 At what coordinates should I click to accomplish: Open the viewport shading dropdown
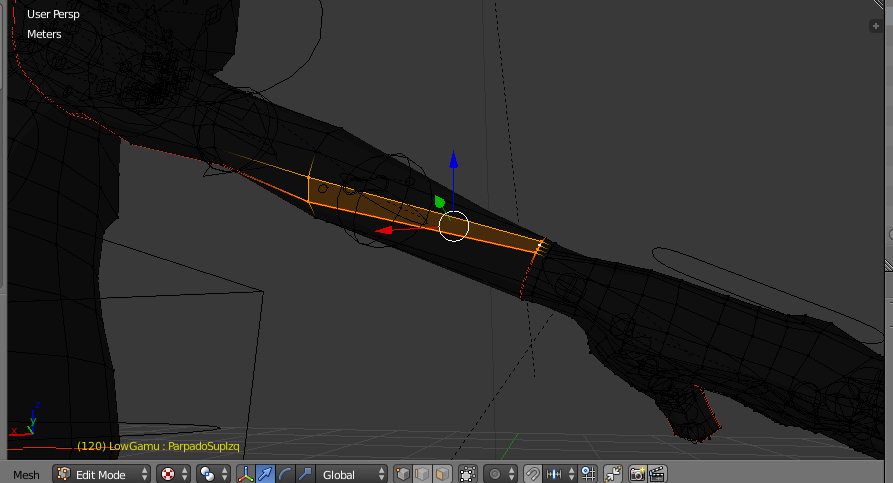pos(173,474)
